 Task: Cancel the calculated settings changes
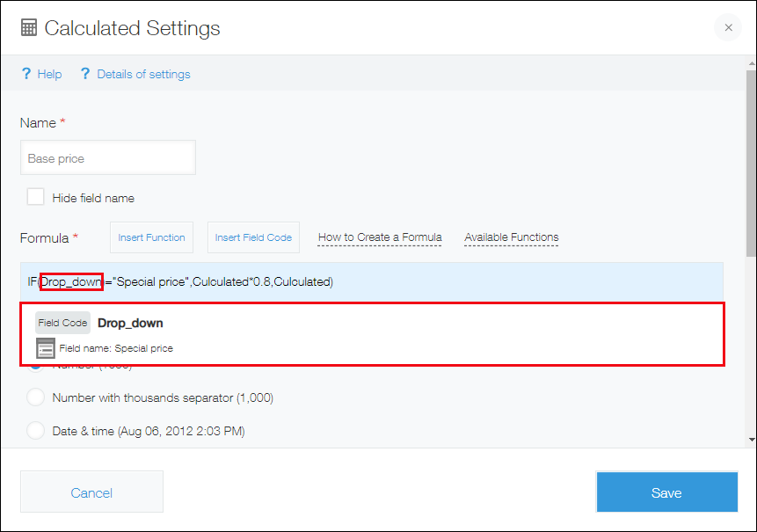coord(91,492)
